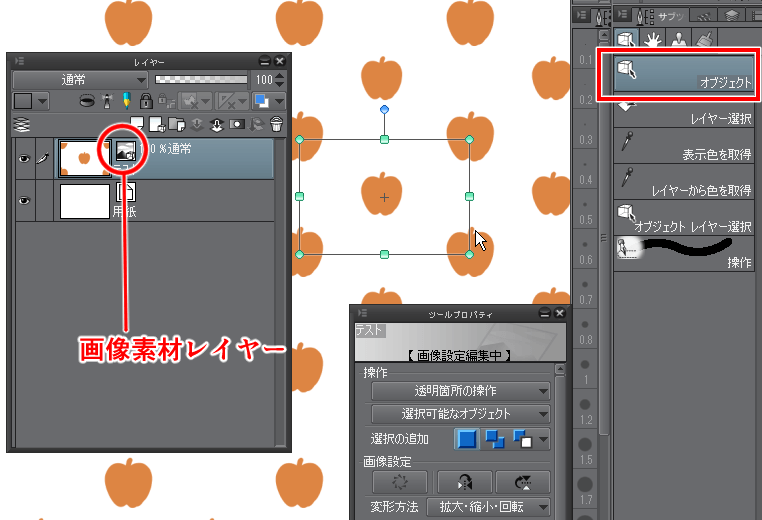The image size is (762, 520).
Task: Select the オブジェクト sub tool
Action: [x=679, y=73]
